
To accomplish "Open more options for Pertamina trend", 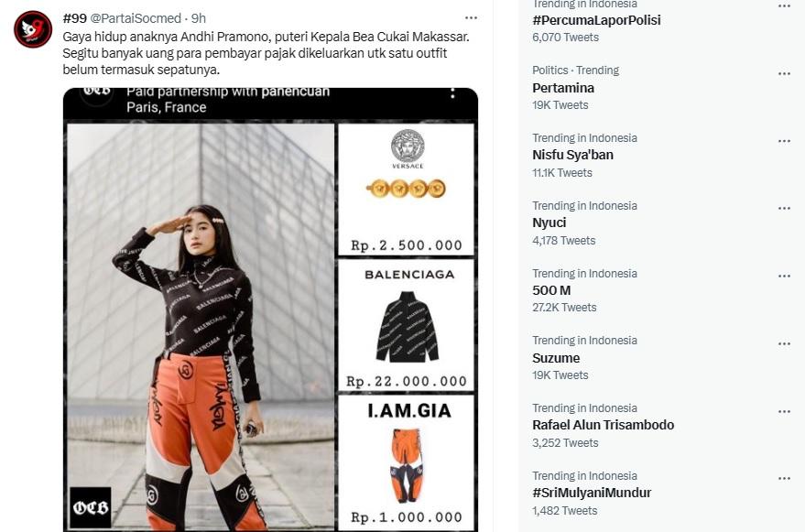I will [784, 73].
